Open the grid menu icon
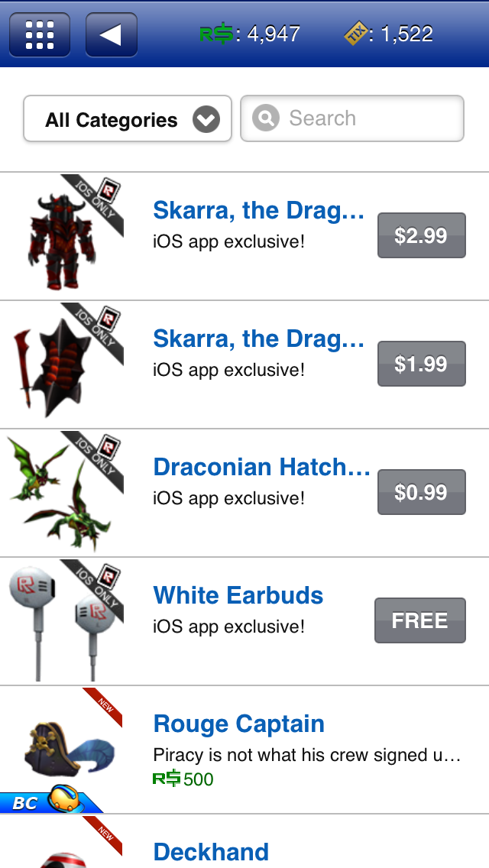 [x=40, y=34]
